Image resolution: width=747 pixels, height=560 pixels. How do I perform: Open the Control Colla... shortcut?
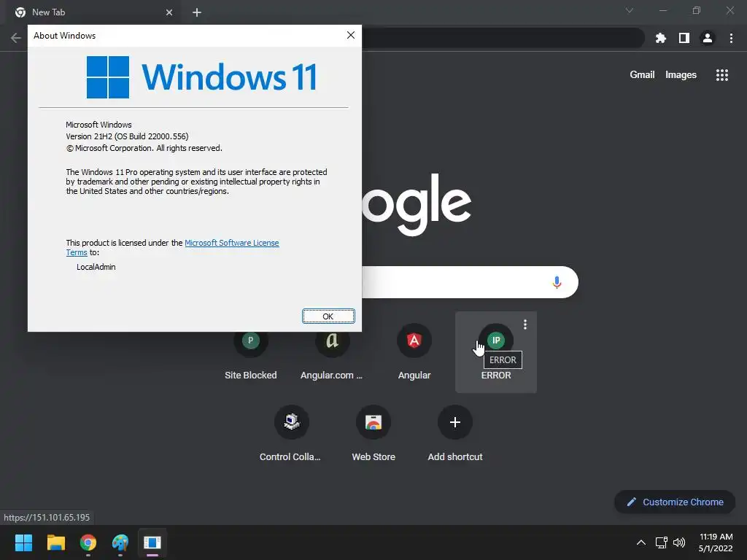tap(291, 434)
